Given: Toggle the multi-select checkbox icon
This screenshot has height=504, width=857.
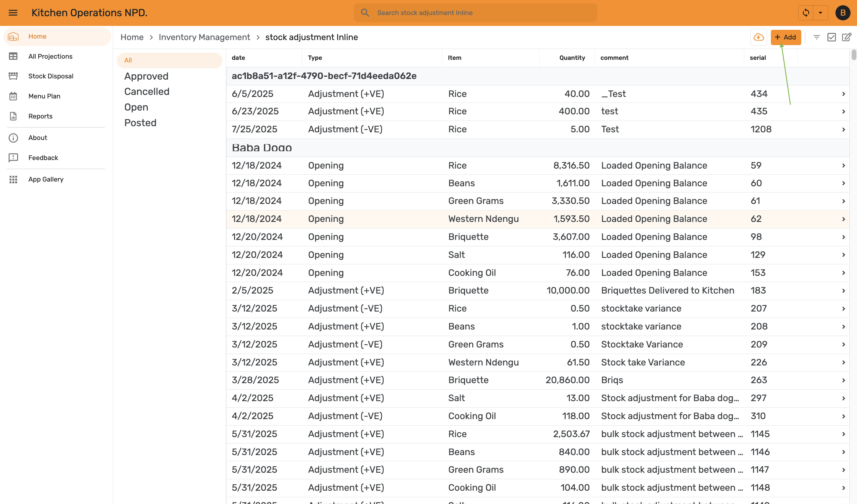Looking at the screenshot, I should pyautogui.click(x=831, y=37).
